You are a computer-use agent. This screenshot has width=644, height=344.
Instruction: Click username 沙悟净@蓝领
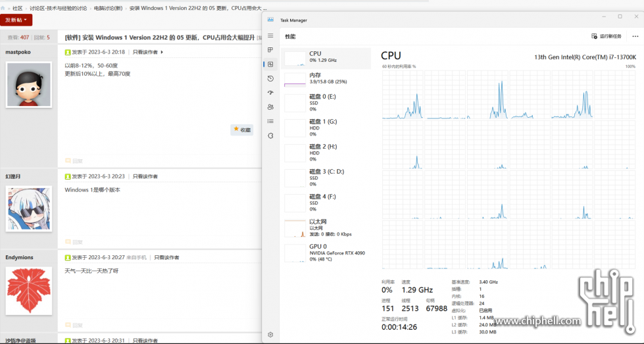[x=20, y=340]
